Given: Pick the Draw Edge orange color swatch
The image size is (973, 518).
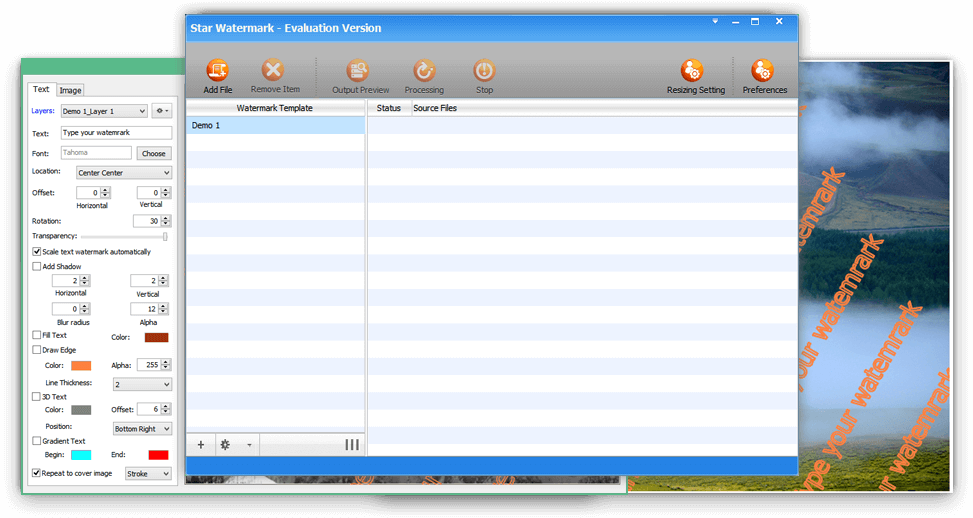Looking at the screenshot, I should (x=81, y=365).
